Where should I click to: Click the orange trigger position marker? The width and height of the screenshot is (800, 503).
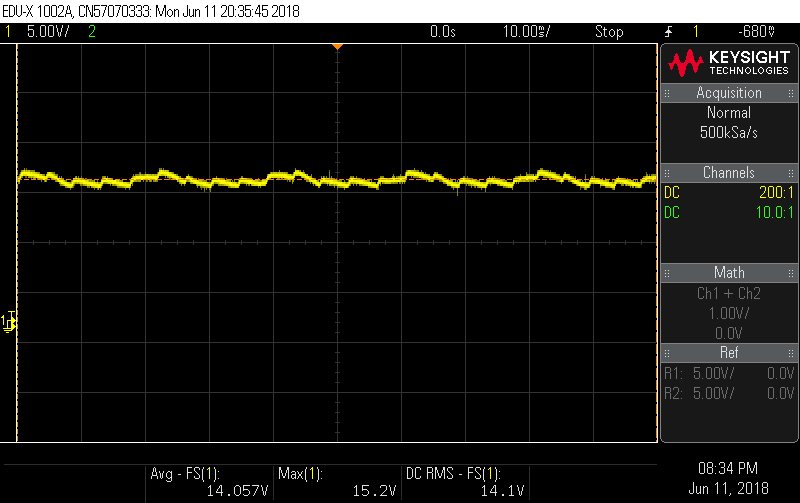[337, 47]
